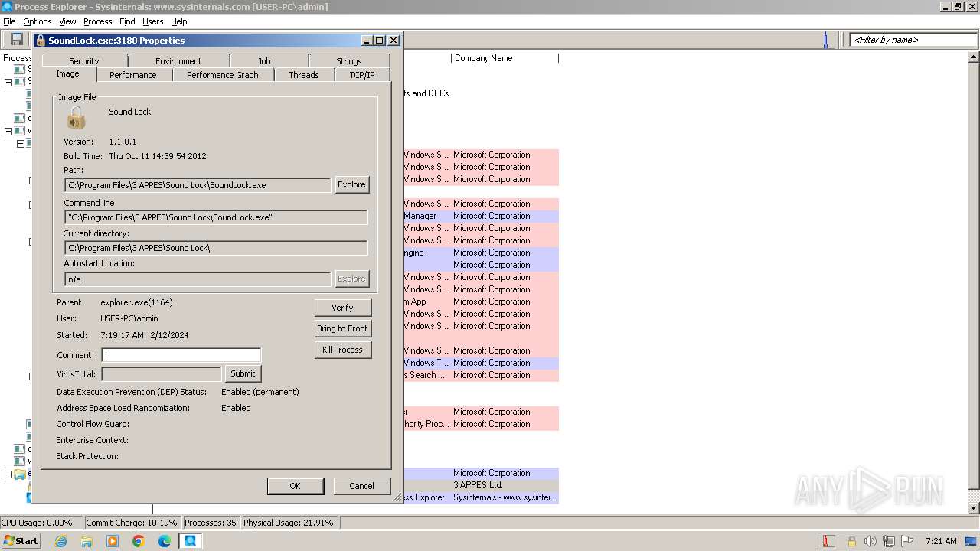Image resolution: width=980 pixels, height=551 pixels.
Task: Click the taskbar clock showing 7:21 AM
Action: [941, 541]
